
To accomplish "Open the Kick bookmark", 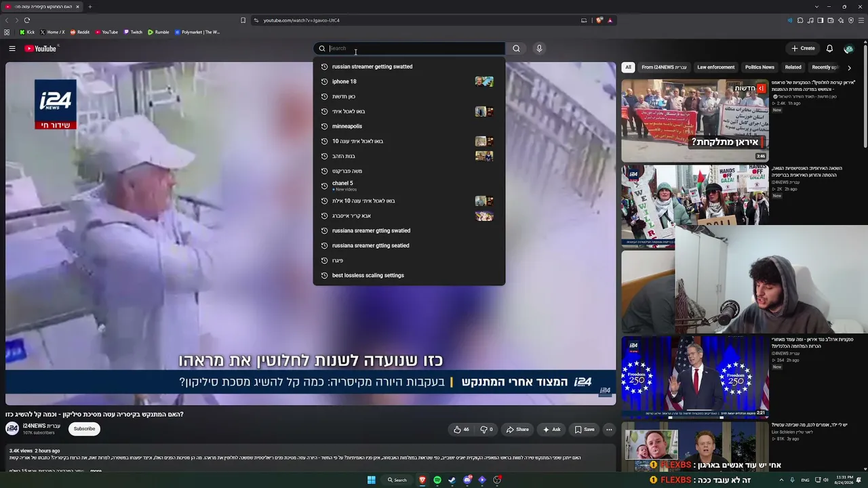I will pyautogui.click(x=27, y=32).
